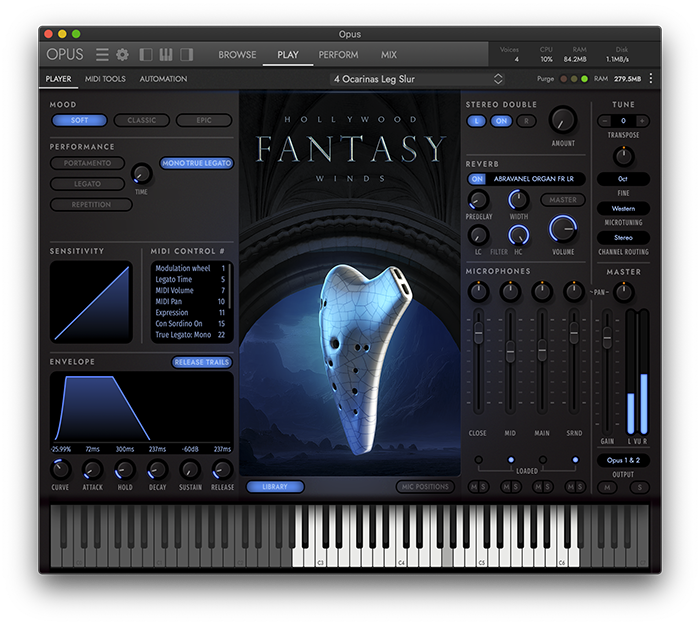Adjust the reverb Predelay knob
This screenshot has height=625, width=700.
[478, 200]
